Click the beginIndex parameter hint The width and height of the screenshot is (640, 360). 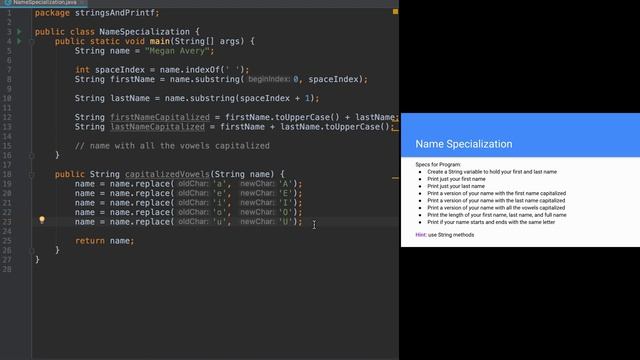[269, 79]
